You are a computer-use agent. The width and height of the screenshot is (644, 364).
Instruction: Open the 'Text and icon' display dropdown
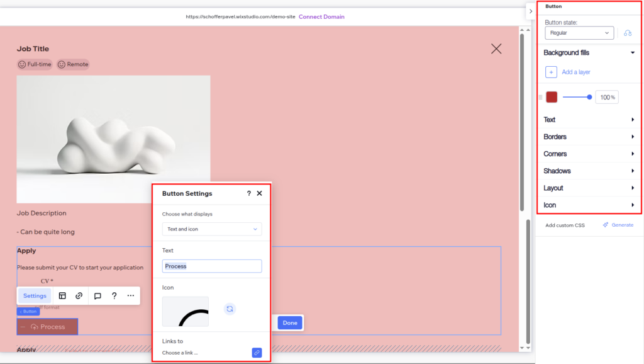tap(212, 229)
